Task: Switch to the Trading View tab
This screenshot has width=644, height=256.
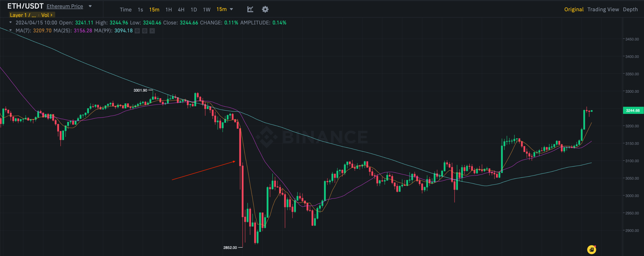Action: coord(603,9)
